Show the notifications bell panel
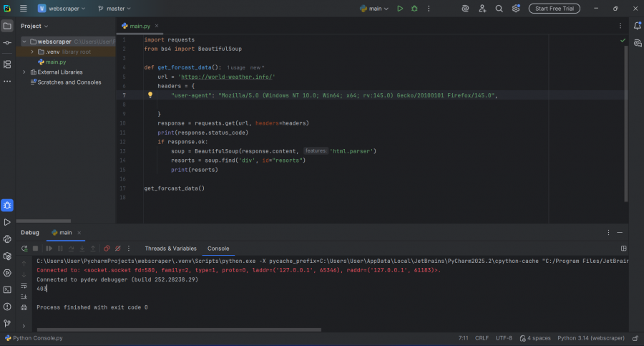The width and height of the screenshot is (644, 346). click(x=637, y=26)
